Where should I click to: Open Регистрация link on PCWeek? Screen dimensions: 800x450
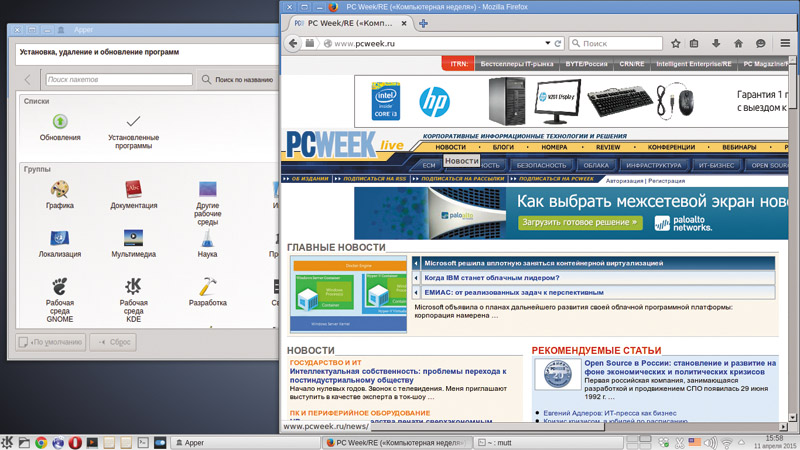pyautogui.click(x=666, y=181)
